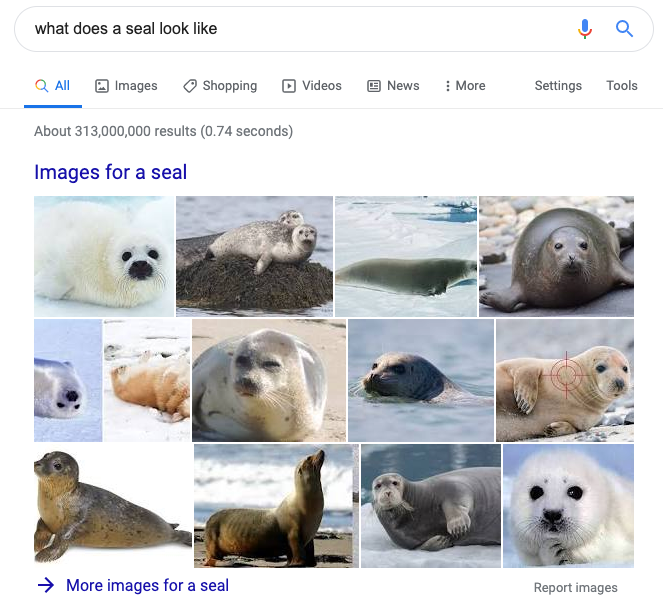Open the Tools options
Viewport: 663px width, 607px height.
click(622, 86)
